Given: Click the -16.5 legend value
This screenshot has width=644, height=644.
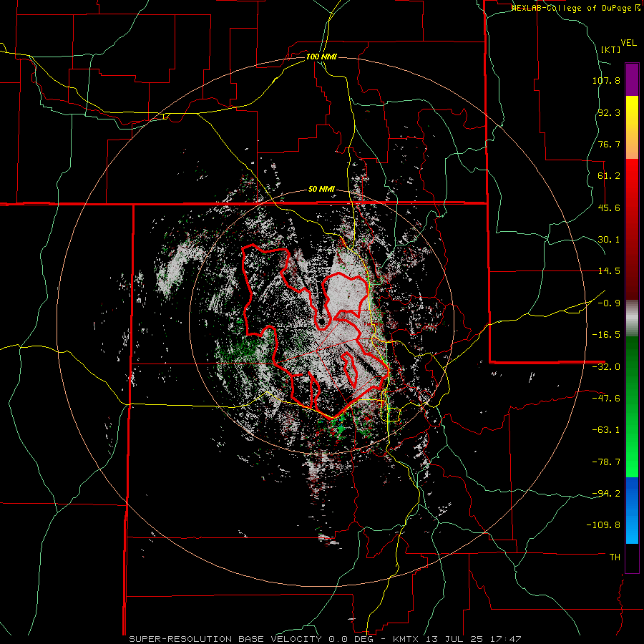Looking at the screenshot, I should (606, 335).
